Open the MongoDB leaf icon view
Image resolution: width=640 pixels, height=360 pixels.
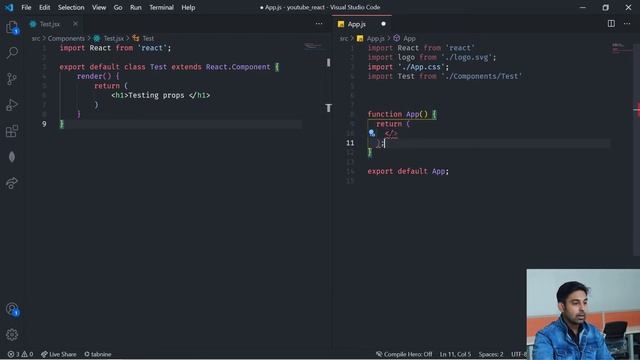pos(12,157)
